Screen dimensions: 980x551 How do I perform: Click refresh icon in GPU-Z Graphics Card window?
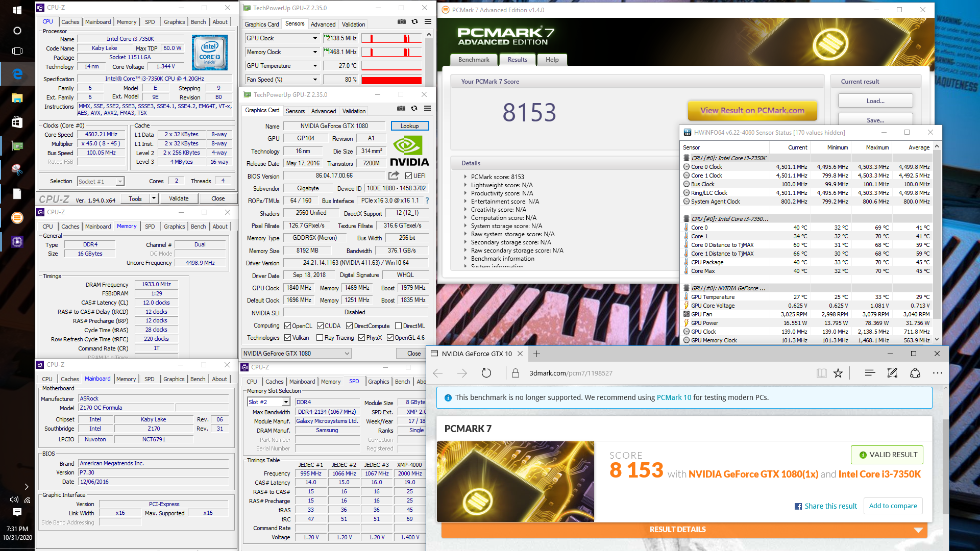[414, 108]
